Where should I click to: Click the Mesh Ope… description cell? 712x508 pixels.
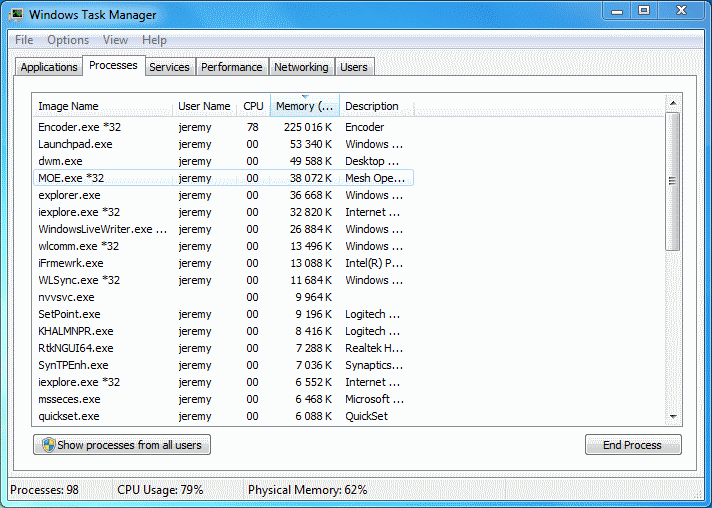pos(375,178)
